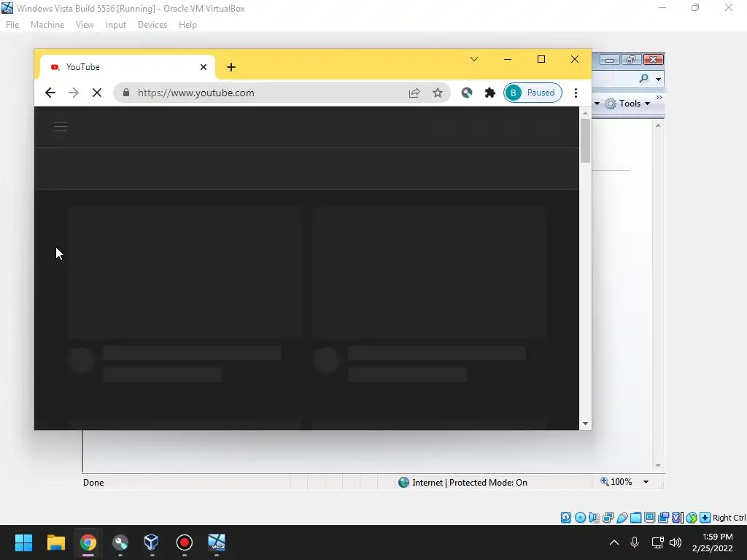The image size is (747, 560).
Task: Click the Internet Explorer scrollbar up arrow
Action: click(658, 125)
